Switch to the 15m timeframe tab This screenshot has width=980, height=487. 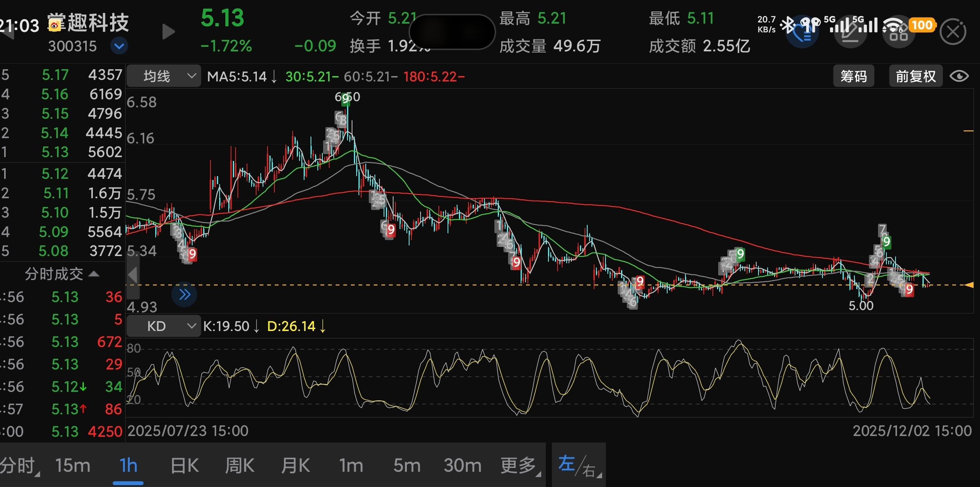(x=73, y=465)
